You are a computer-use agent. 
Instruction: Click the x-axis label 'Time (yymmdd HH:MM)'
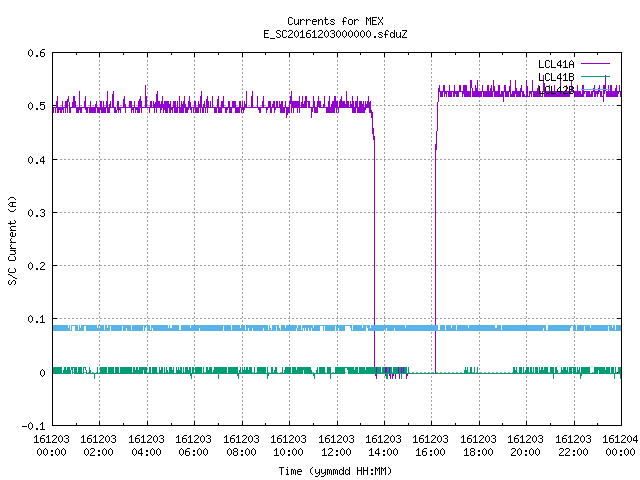click(x=335, y=471)
